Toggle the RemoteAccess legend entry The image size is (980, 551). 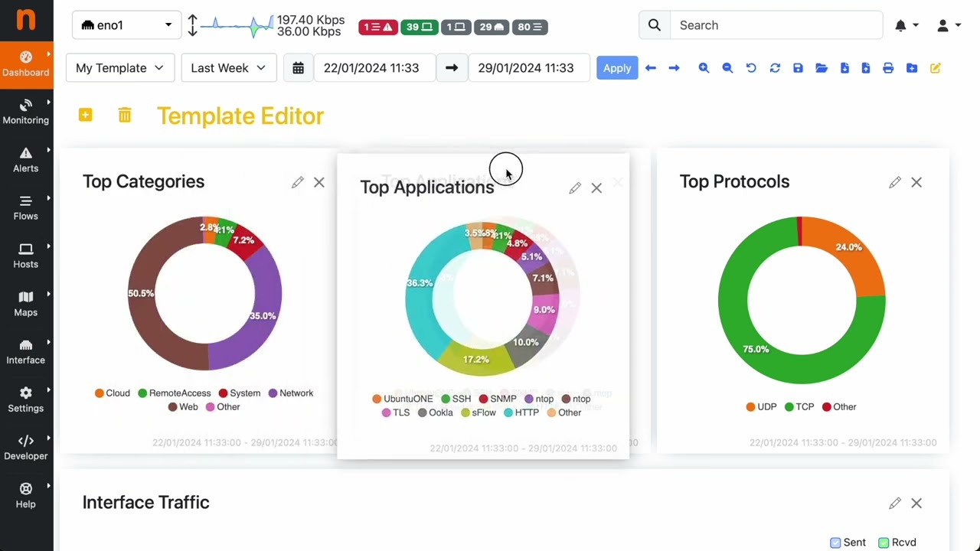(174, 393)
